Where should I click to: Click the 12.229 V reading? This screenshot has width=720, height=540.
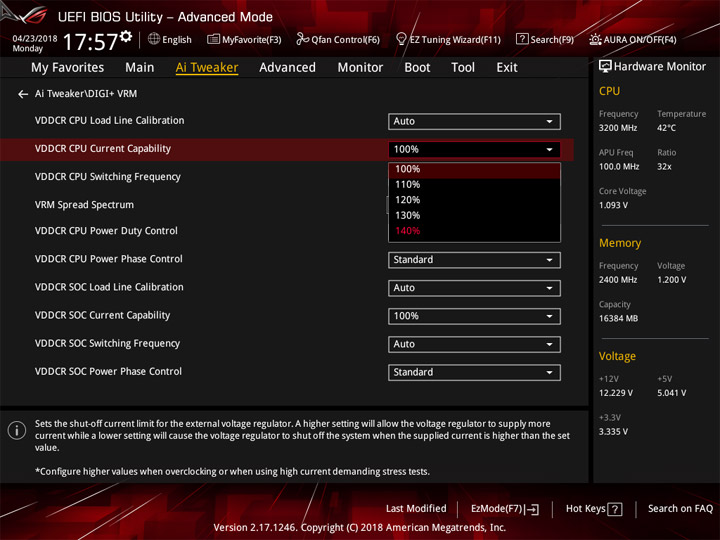pyautogui.click(x=616, y=393)
